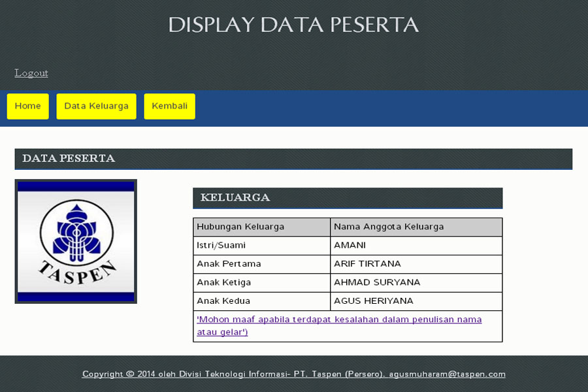The image size is (588, 392).
Task: Click the 'Istri/Suami' cell
Action: point(262,246)
